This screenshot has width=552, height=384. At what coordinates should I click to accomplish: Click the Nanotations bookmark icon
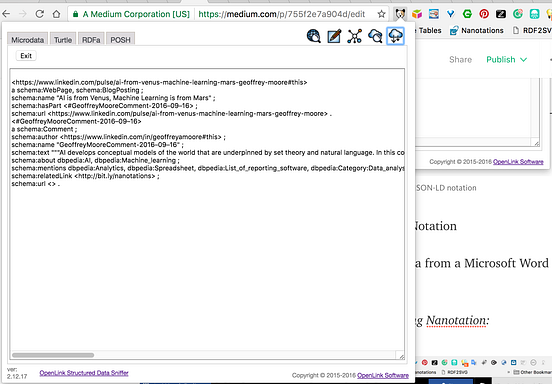[454, 31]
